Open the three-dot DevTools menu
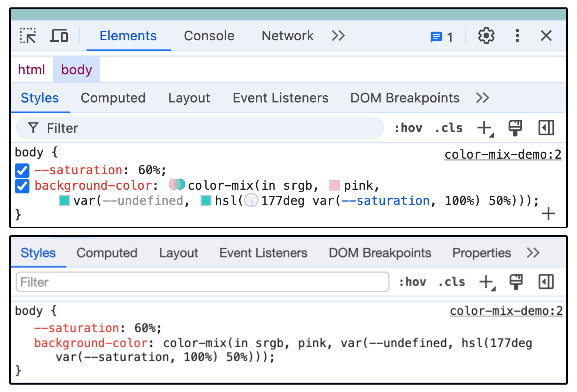Screen dimensions: 577x392 click(x=517, y=36)
